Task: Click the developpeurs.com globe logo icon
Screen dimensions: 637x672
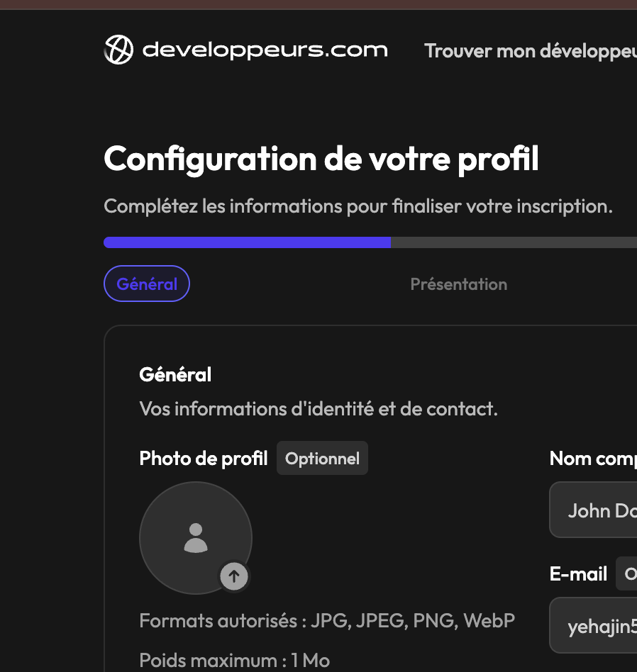Action: pos(118,50)
